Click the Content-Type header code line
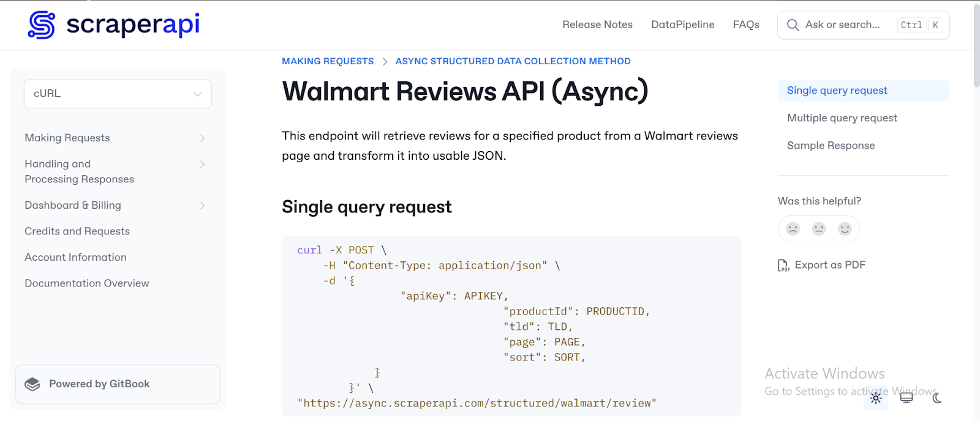The image size is (980, 421). (x=442, y=266)
